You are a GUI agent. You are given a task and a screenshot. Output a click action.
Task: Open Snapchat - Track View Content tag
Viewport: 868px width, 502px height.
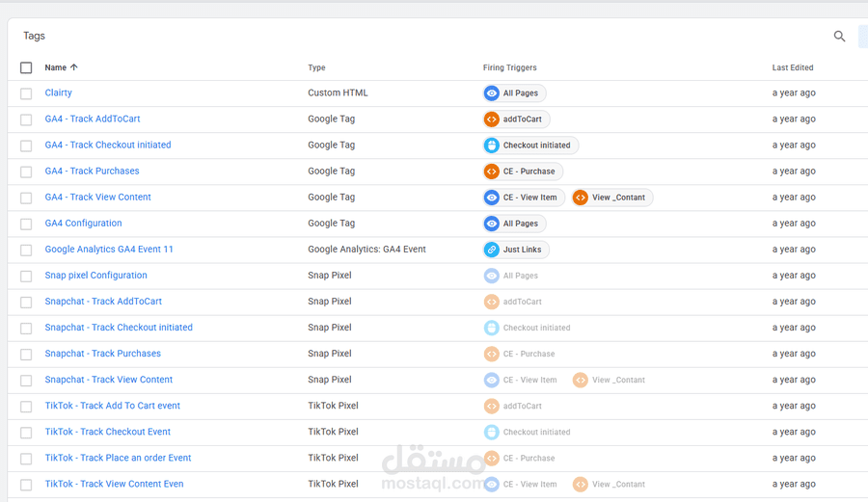pos(108,380)
